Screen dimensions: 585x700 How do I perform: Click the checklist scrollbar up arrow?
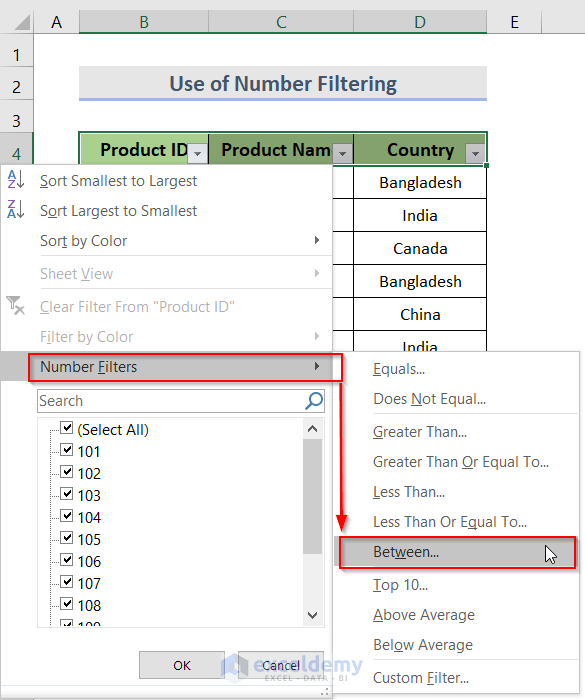coord(313,429)
